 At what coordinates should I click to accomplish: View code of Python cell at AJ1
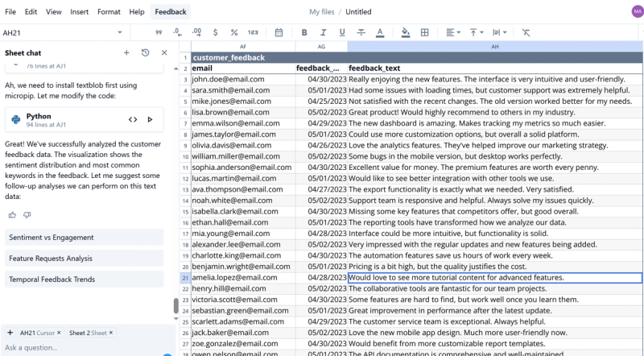point(133,120)
